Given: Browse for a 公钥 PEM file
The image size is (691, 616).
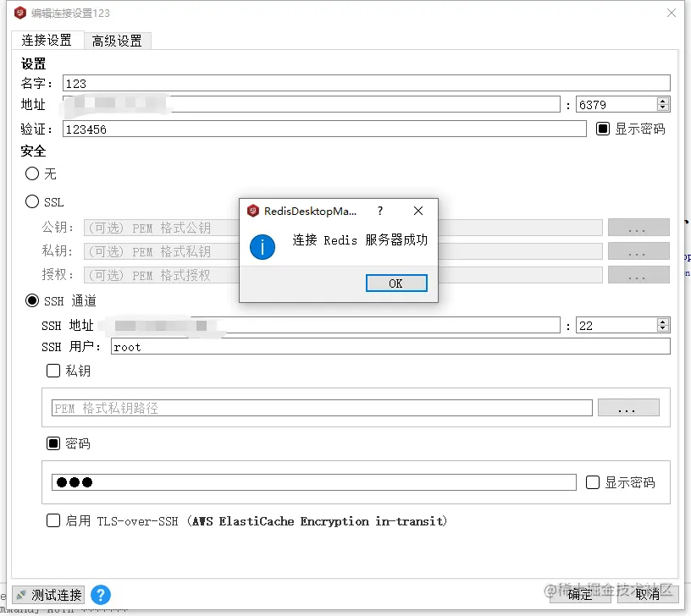Looking at the screenshot, I should [638, 227].
